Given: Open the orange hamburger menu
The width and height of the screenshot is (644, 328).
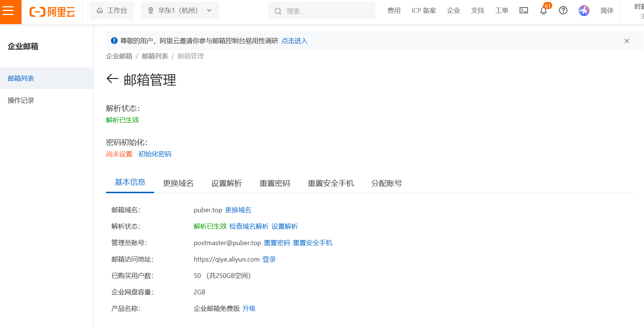Looking at the screenshot, I should (11, 12).
